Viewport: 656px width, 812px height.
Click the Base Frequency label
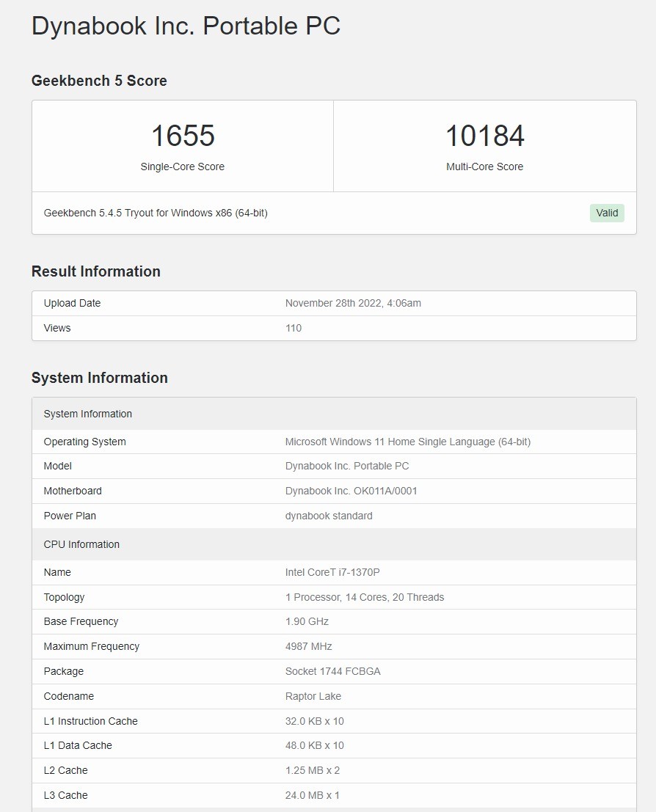(x=81, y=621)
